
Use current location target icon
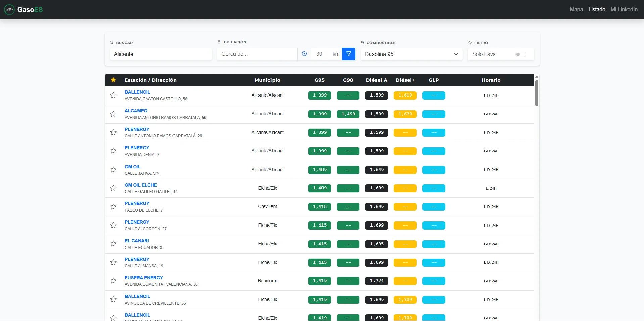tap(304, 54)
